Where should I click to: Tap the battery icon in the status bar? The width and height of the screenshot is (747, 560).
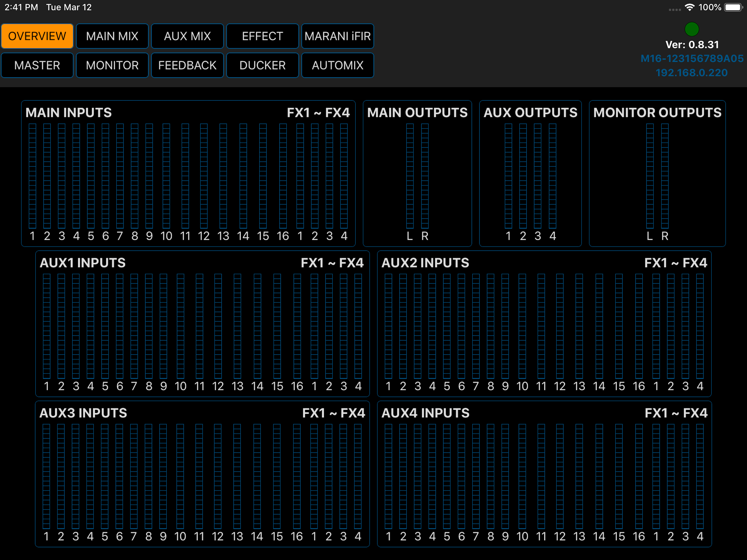pyautogui.click(x=733, y=7)
